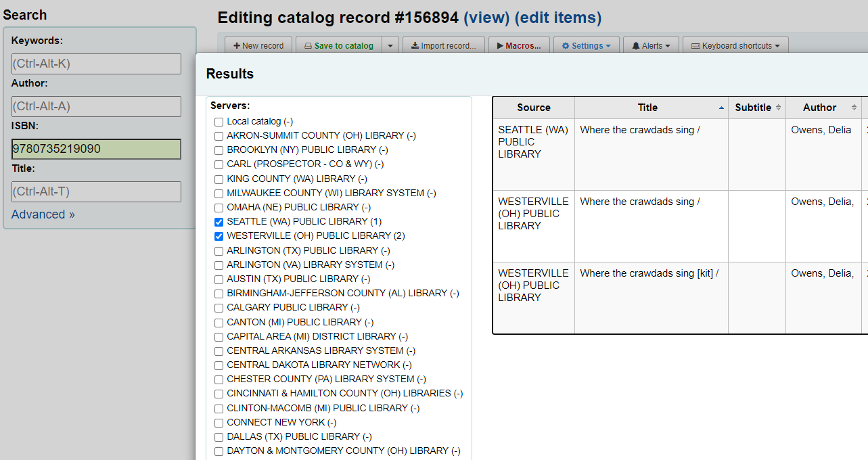Screen dimensions: 868x460
Task: Open the Alerts bell dropdown
Action: point(651,46)
